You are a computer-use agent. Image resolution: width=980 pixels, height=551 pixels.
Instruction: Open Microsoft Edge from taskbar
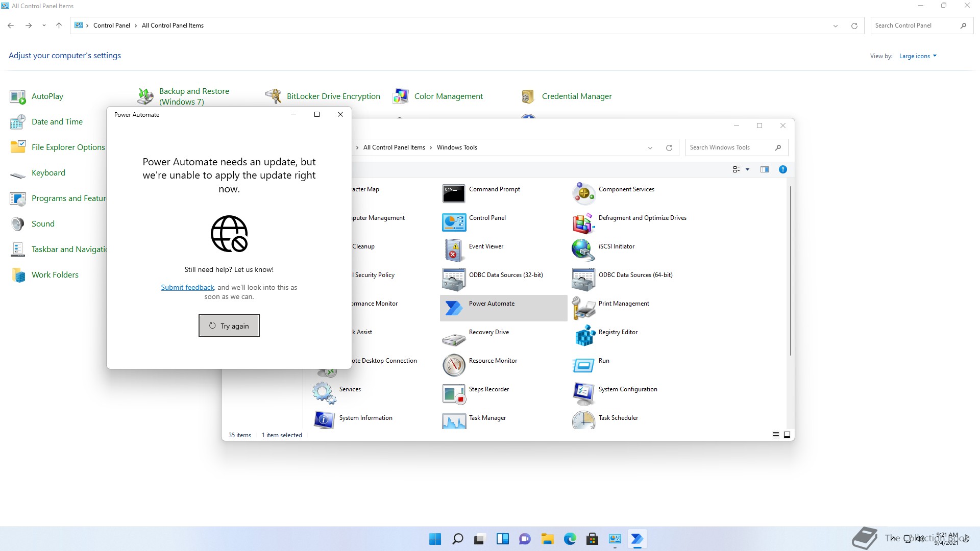click(570, 539)
